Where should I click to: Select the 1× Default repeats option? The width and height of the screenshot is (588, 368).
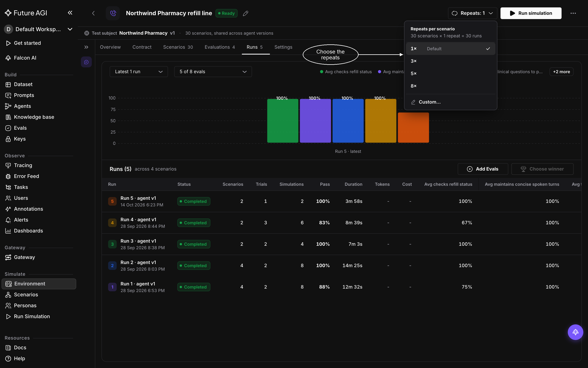tap(451, 49)
